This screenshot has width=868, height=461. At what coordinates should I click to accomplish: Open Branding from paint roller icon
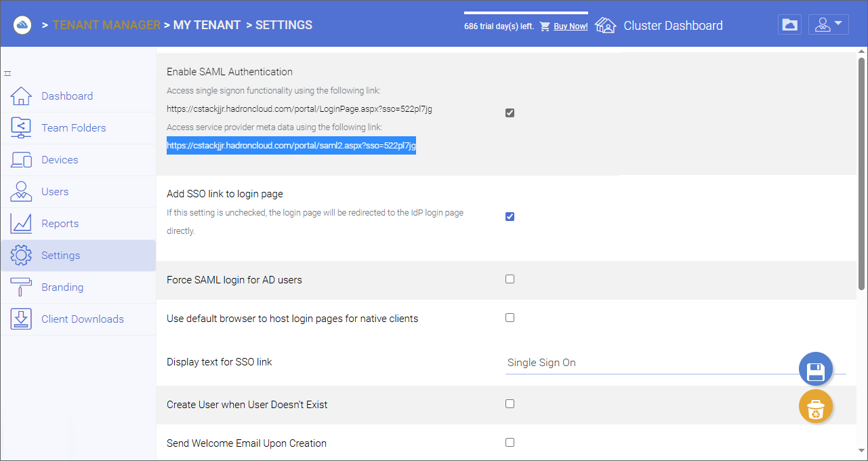click(21, 287)
